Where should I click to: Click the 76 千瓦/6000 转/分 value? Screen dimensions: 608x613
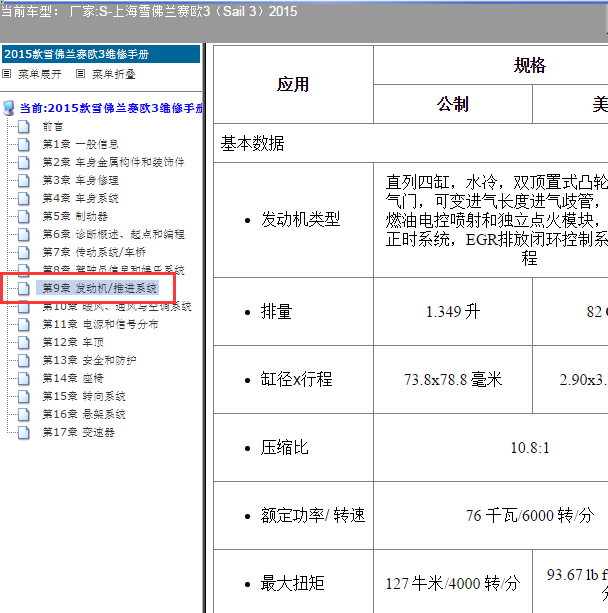pos(530,515)
